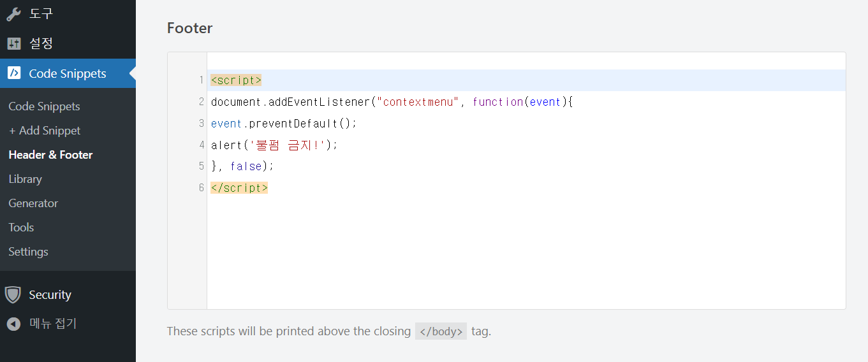Click the 메뉴 접기 collapse arrow icon
This screenshot has width=868, height=362.
(x=14, y=324)
